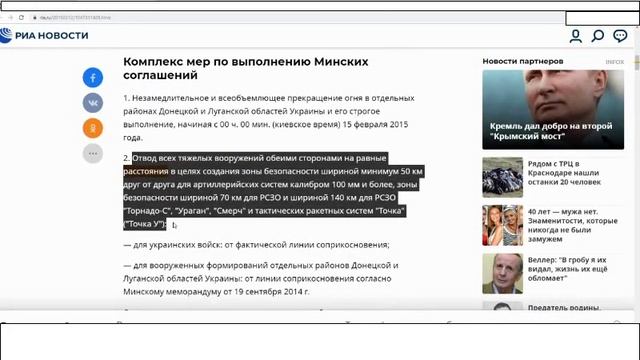Open link 'Веллер: В гробу я их видал'
This screenshot has height=360, width=640.
567,269
